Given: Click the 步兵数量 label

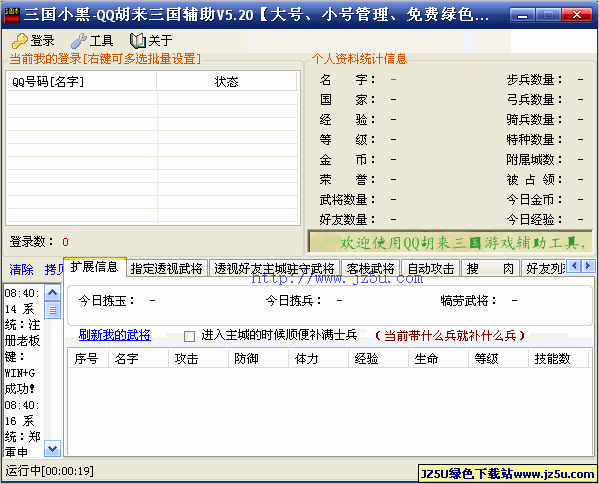Looking at the screenshot, I should pyautogui.click(x=534, y=79).
